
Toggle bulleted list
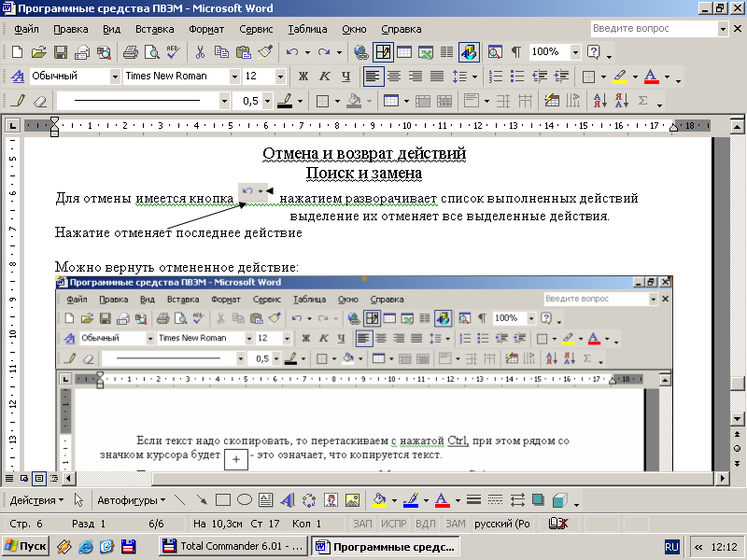(517, 77)
